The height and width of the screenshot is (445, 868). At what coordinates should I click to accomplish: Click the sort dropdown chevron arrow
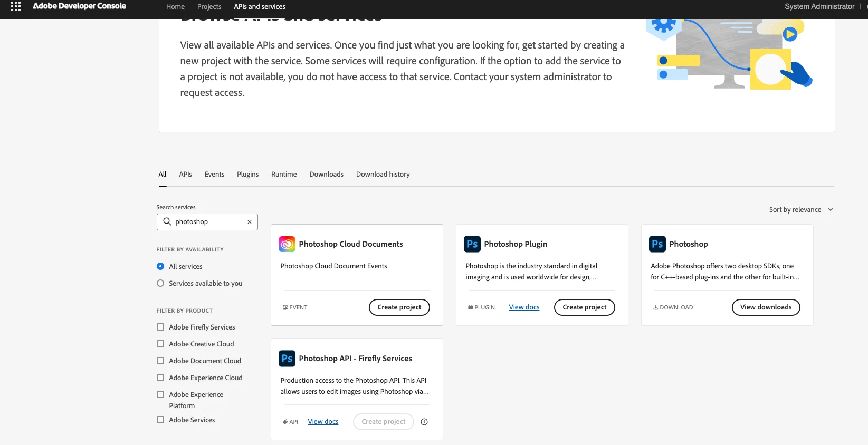pyautogui.click(x=831, y=209)
